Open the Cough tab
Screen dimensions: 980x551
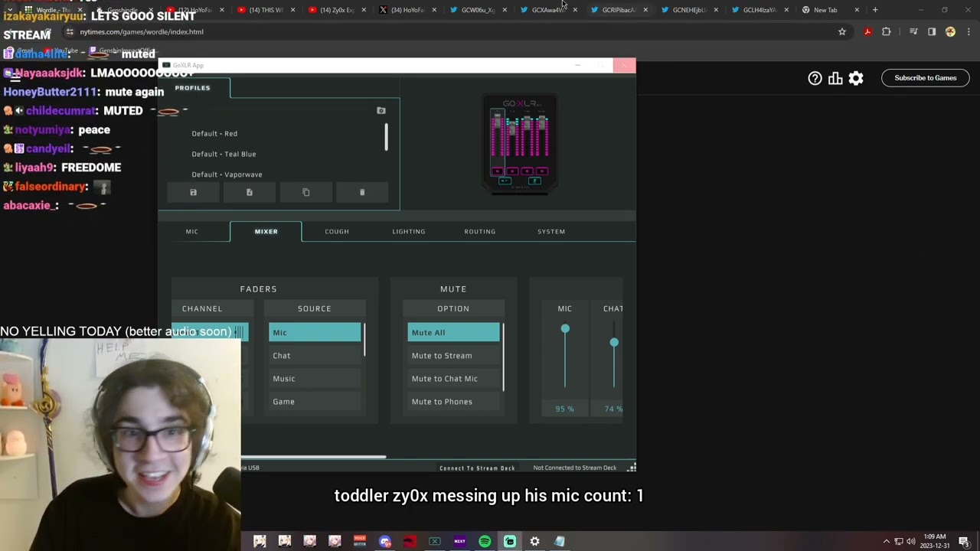pos(337,231)
